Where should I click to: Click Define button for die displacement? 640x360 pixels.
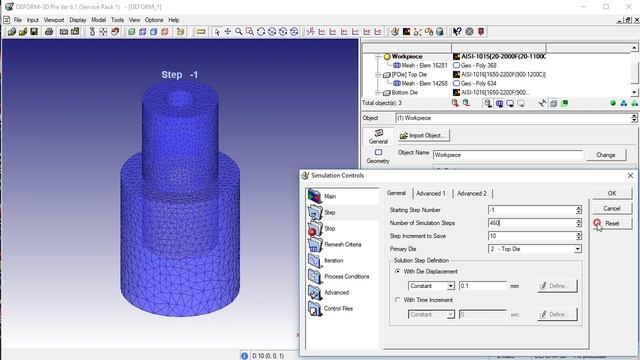557,286
